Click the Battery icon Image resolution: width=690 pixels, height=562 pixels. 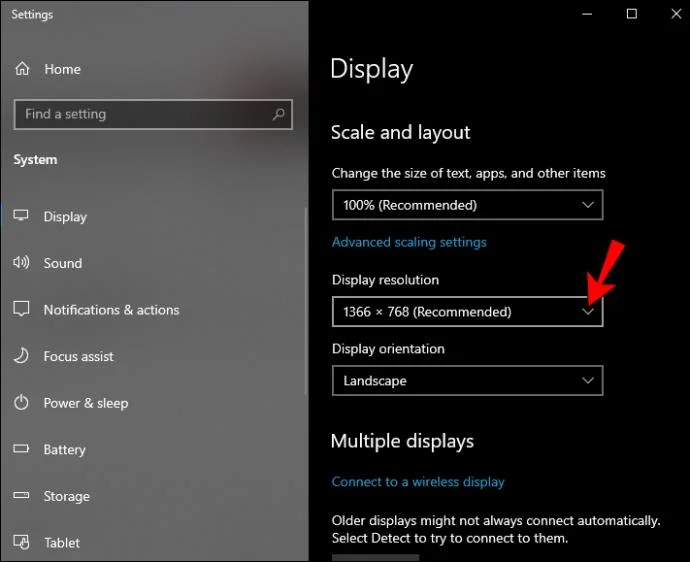pyautogui.click(x=21, y=448)
